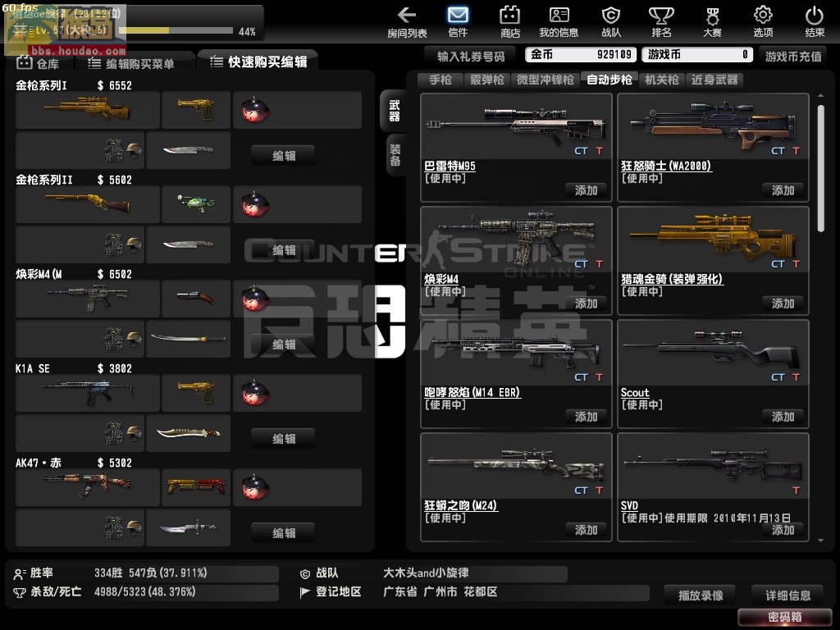Select the katana in 焕彩M4 set
This screenshot has height=630, width=840.
(188, 339)
